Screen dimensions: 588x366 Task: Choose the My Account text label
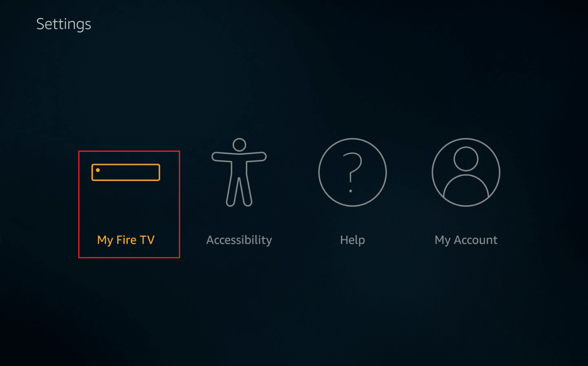466,240
